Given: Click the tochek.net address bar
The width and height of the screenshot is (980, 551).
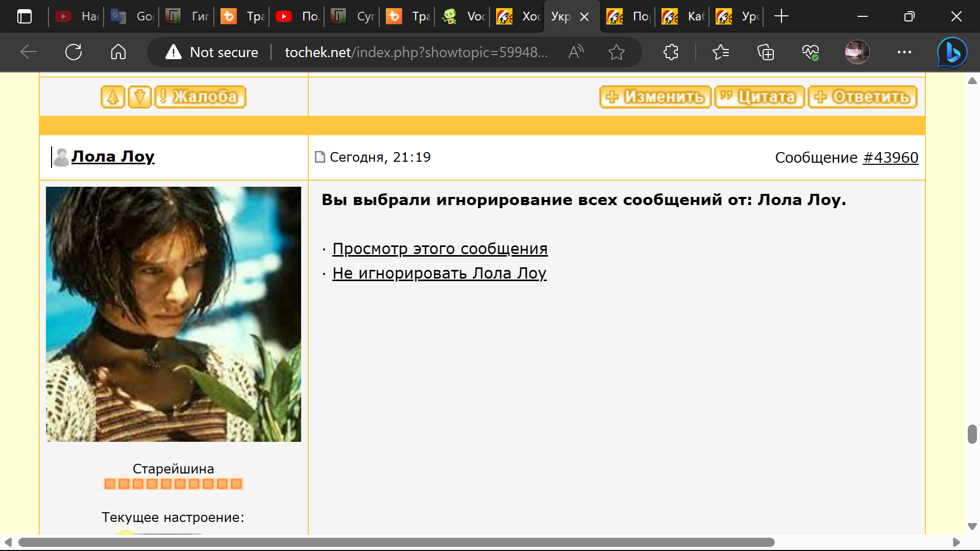Looking at the screenshot, I should pos(416,52).
